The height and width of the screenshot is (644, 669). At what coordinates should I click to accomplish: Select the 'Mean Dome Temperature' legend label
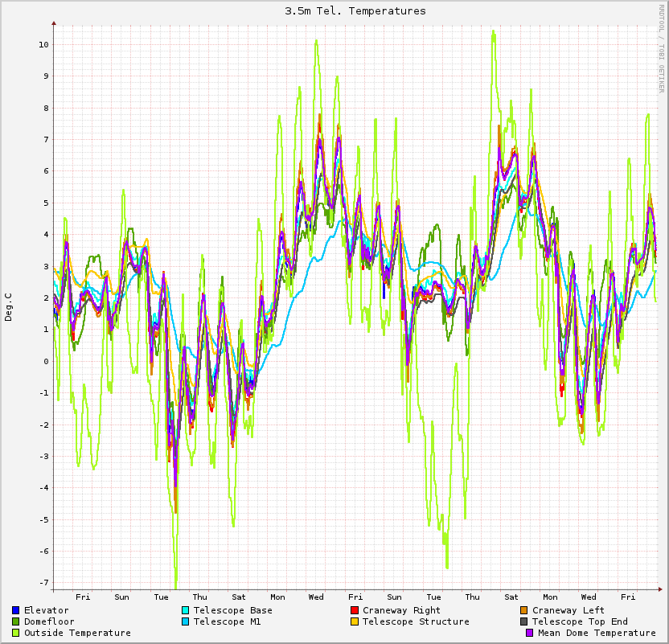click(x=597, y=633)
